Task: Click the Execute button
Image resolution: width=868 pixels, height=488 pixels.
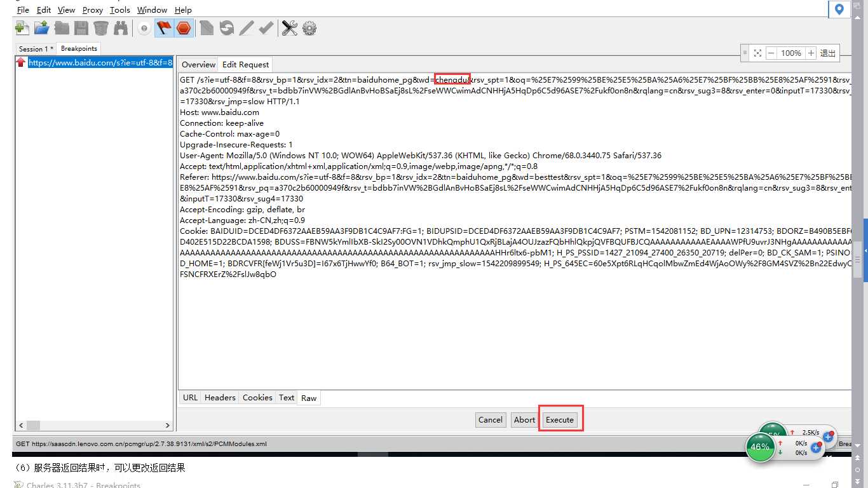Action: (560, 419)
